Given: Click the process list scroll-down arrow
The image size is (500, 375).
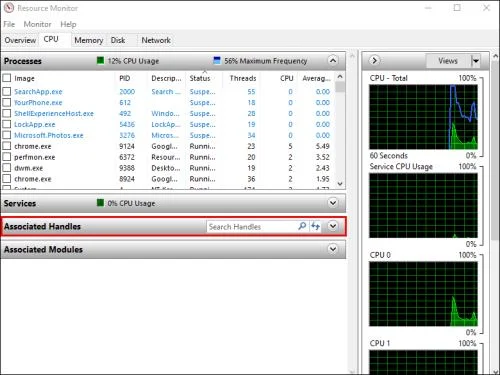Looking at the screenshot, I should point(340,184).
